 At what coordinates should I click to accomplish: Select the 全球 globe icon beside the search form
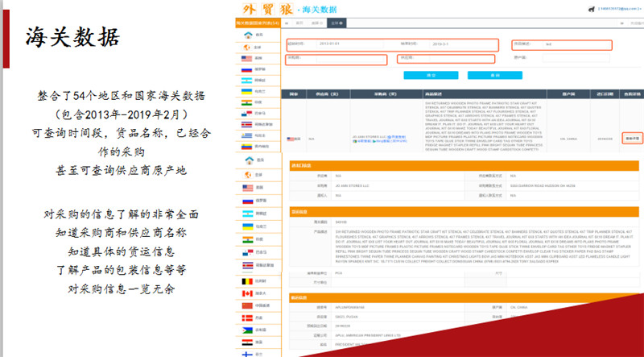(247, 48)
